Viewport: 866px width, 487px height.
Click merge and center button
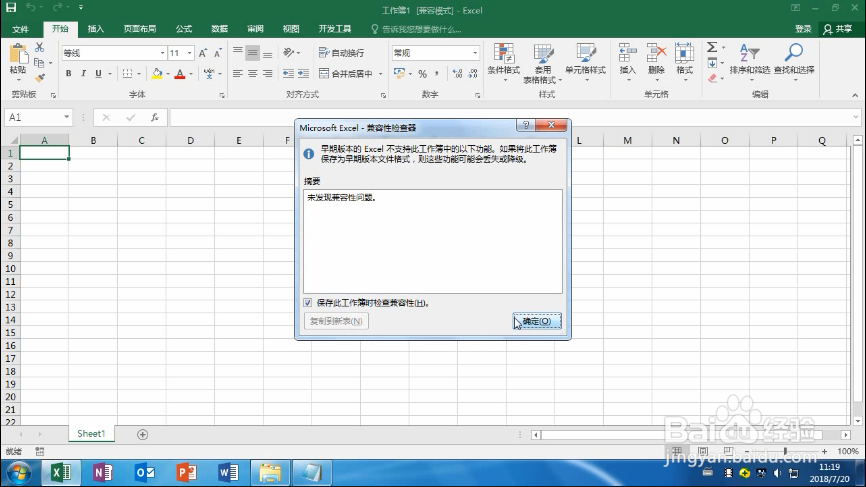pyautogui.click(x=346, y=73)
